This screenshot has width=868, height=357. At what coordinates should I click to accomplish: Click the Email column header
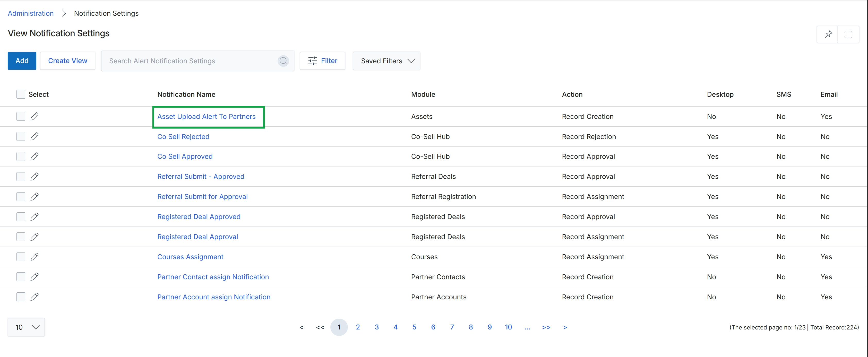click(829, 94)
